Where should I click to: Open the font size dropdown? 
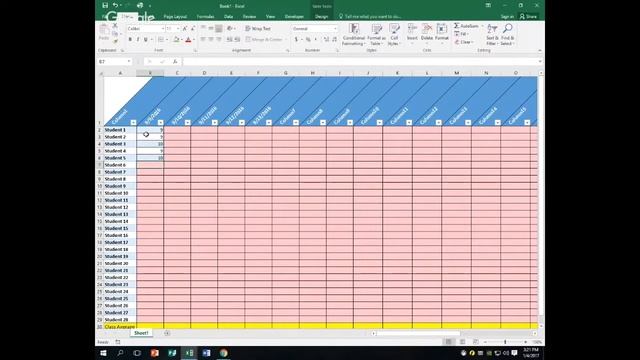178,29
